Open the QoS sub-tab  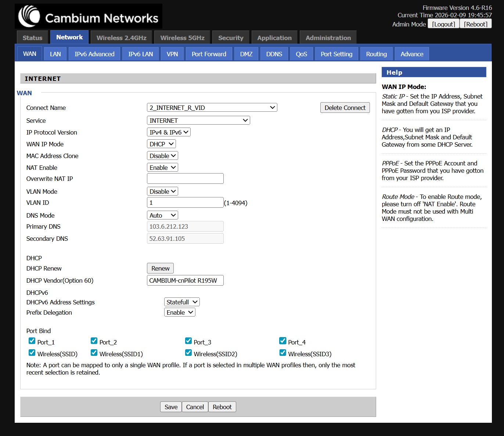(x=301, y=54)
